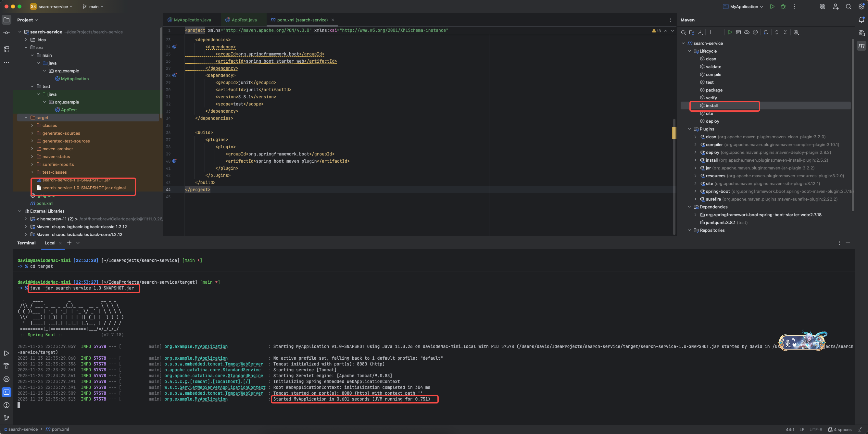The width and height of the screenshot is (868, 434).
Task: Switch to the AppTest.java tab
Action: coord(244,20)
